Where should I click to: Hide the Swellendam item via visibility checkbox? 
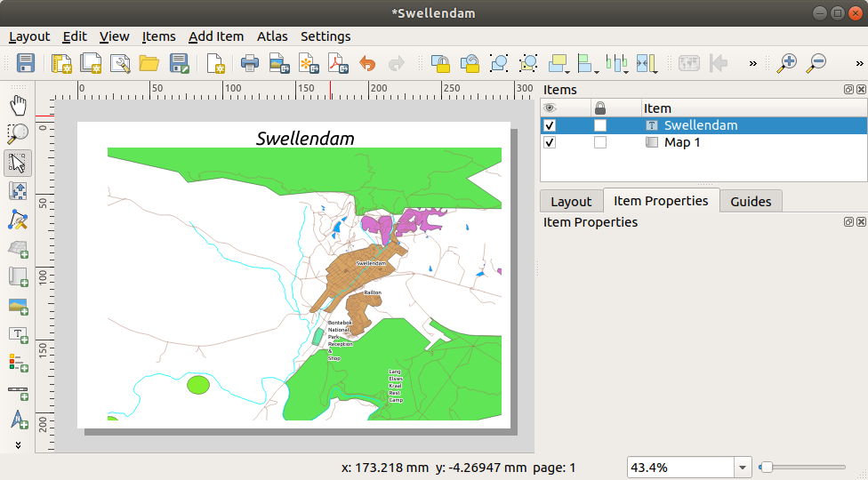(550, 126)
